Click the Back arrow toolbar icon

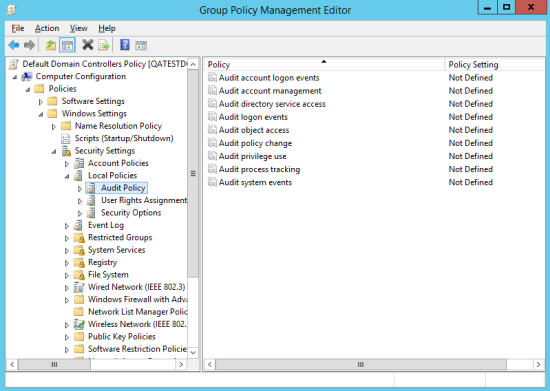click(14, 45)
